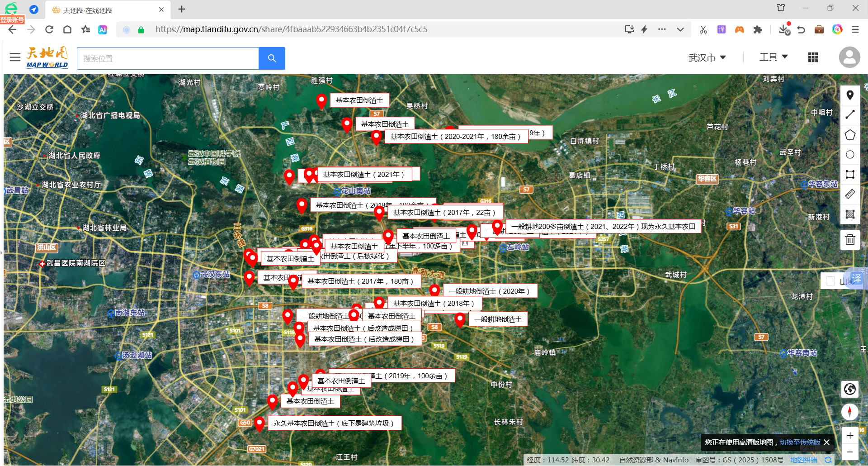Select the point marker tool
The height and width of the screenshot is (466, 868).
point(850,95)
